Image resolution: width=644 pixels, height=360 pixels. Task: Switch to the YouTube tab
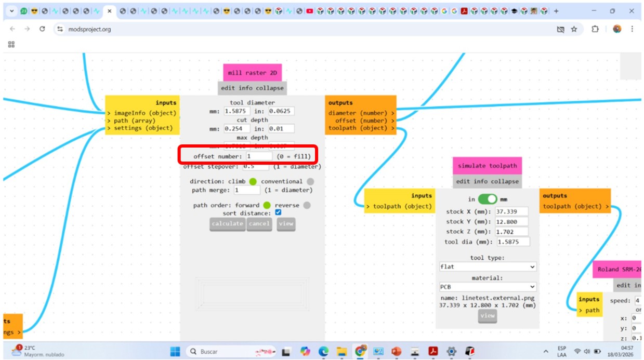tap(310, 11)
